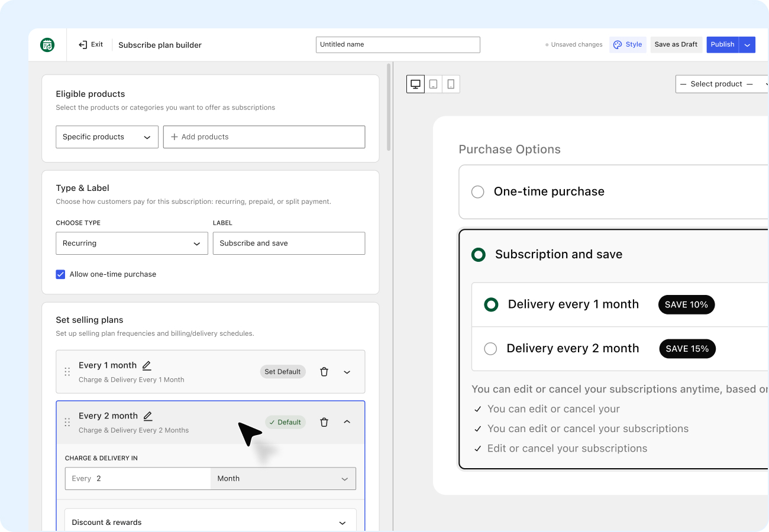769x532 pixels.
Task: Edit the Every 1 month plan name
Action: tap(147, 365)
